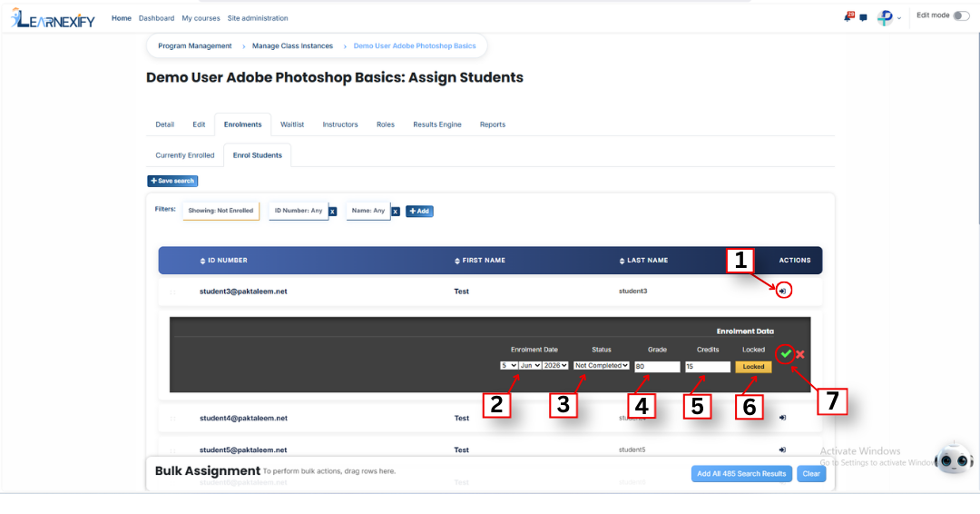
Task: Click the drag handle for the student4 row
Action: click(173, 419)
